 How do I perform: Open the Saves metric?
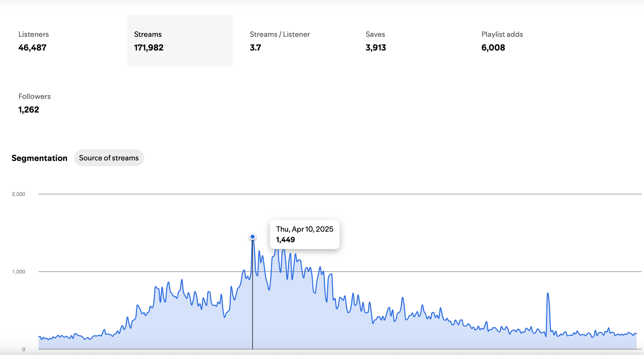coord(375,34)
